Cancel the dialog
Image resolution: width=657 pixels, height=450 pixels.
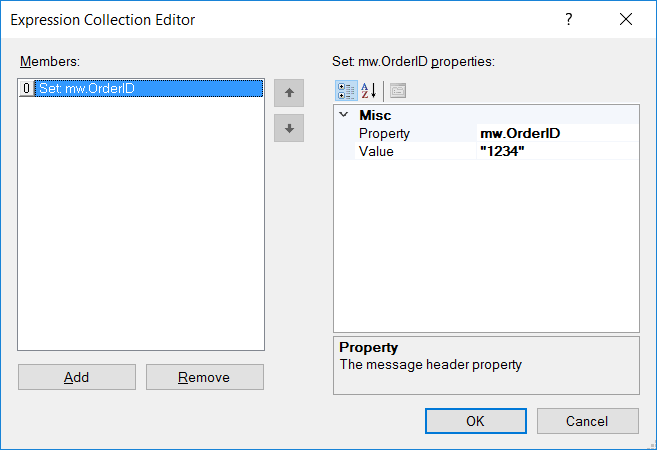coord(588,421)
